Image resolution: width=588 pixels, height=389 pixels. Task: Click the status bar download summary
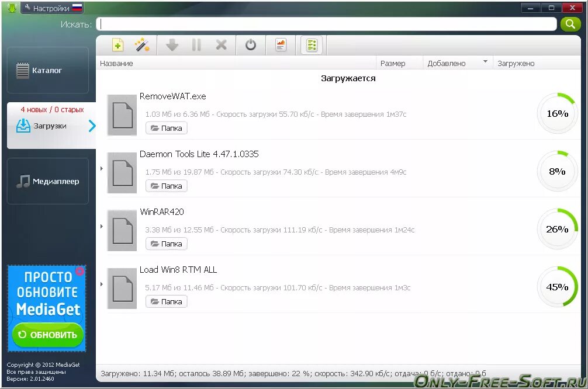(x=293, y=373)
